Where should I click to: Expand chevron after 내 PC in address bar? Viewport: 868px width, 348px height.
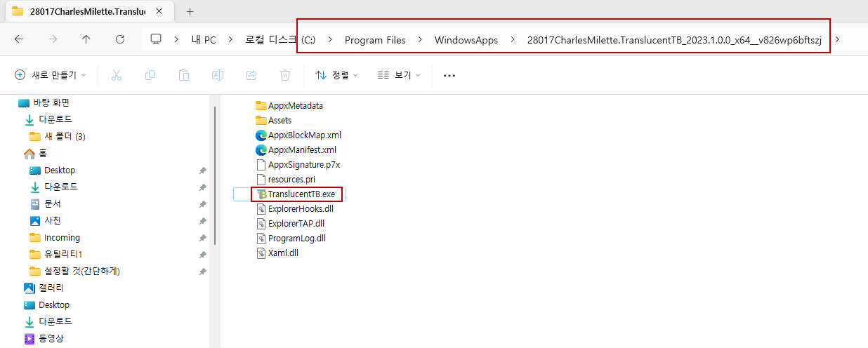[x=230, y=39]
